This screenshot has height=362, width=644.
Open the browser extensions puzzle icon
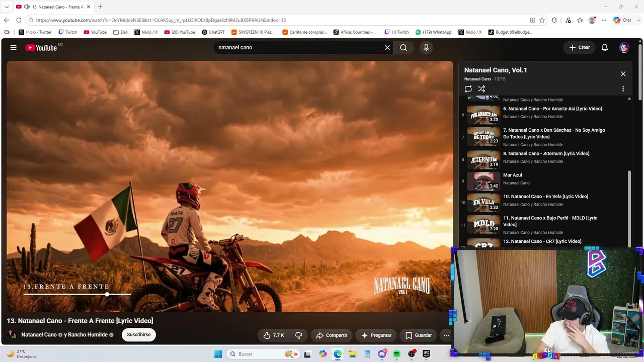click(x=554, y=20)
